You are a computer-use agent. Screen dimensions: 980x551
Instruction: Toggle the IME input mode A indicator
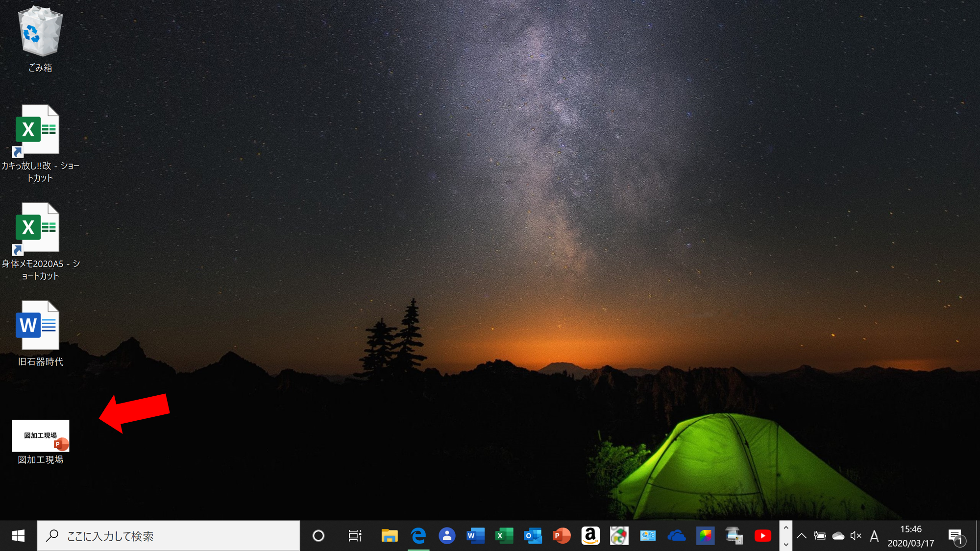tap(874, 536)
